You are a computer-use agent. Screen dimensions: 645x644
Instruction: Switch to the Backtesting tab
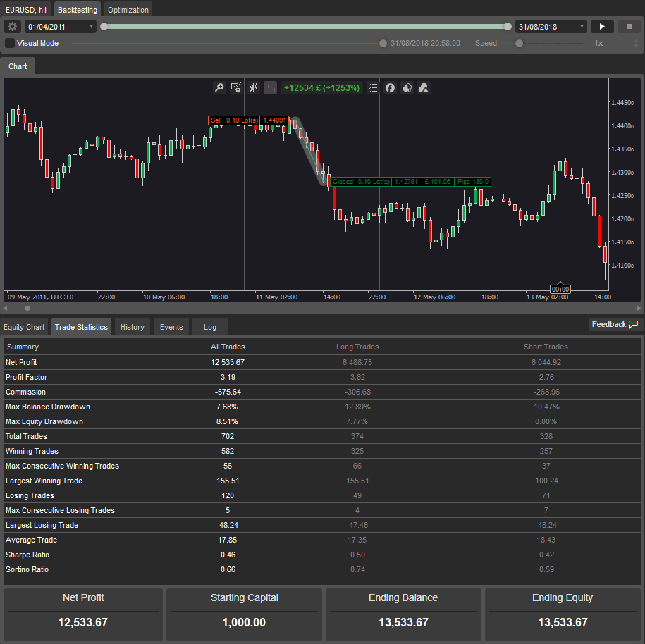pos(78,10)
